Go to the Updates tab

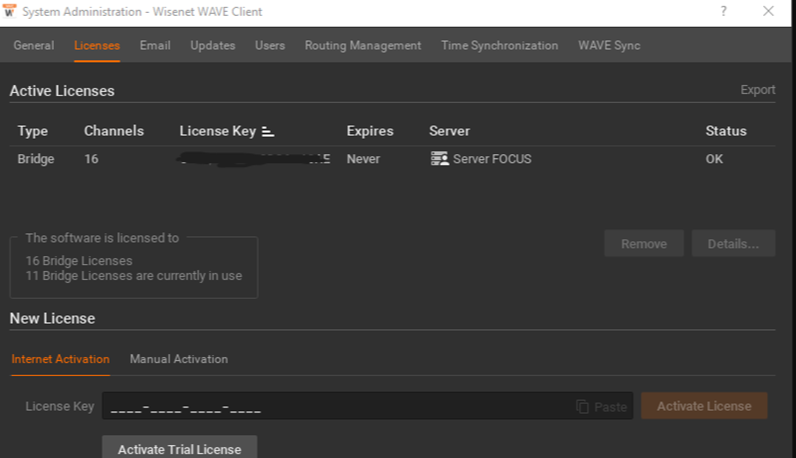pyautogui.click(x=213, y=46)
